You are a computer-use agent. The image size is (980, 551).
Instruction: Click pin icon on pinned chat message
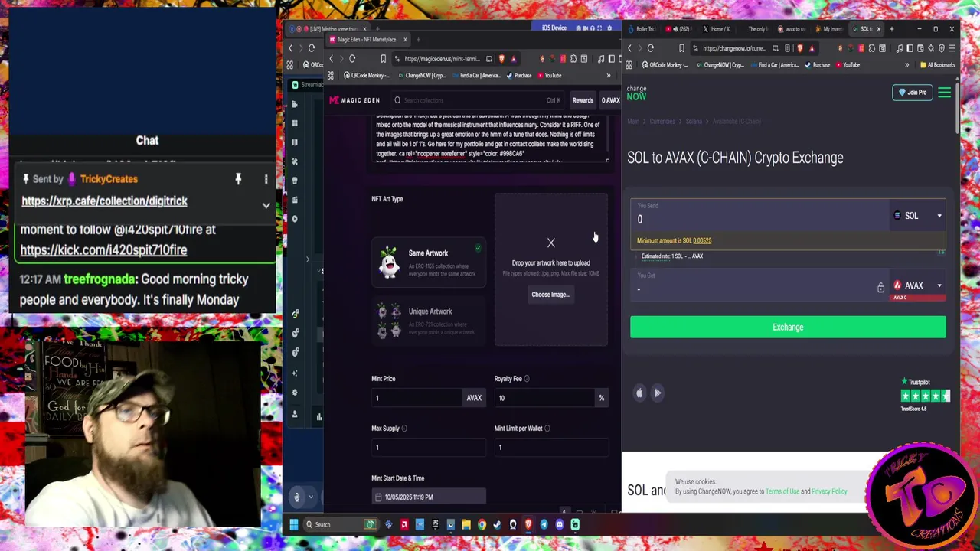(x=238, y=179)
